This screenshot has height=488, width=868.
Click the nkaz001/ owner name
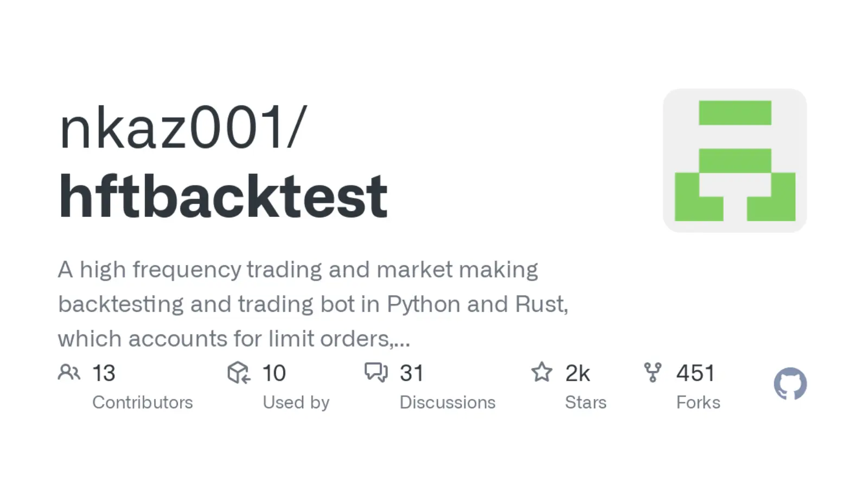183,128
